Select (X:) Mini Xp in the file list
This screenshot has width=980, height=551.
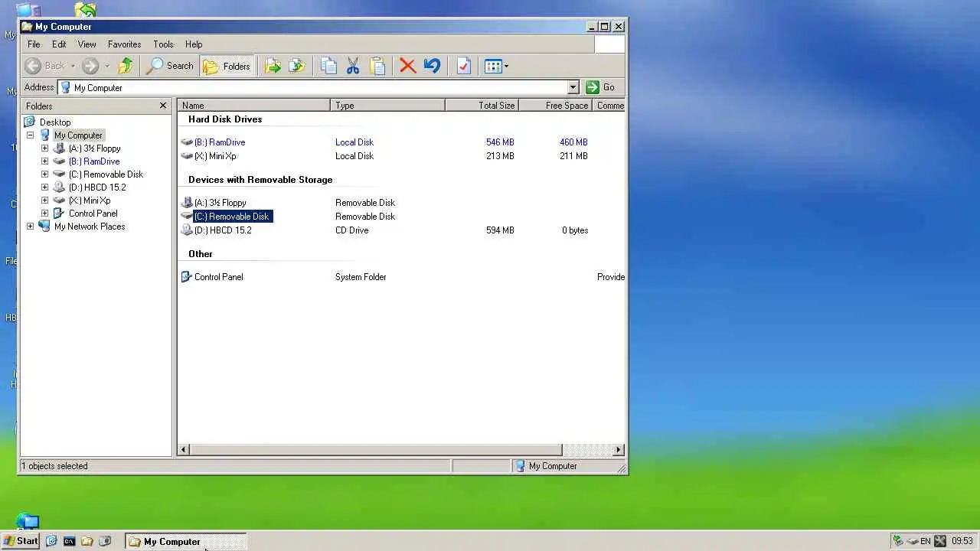(x=214, y=156)
